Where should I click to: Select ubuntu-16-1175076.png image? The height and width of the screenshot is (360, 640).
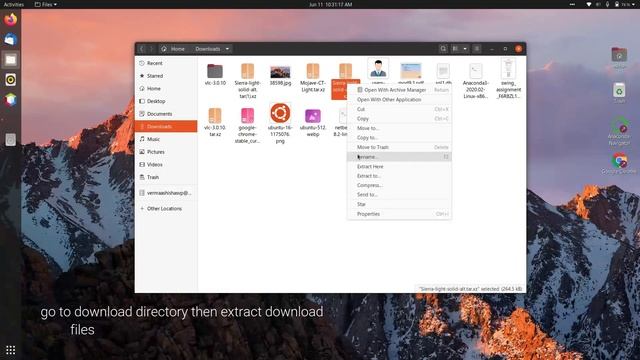coord(280,113)
